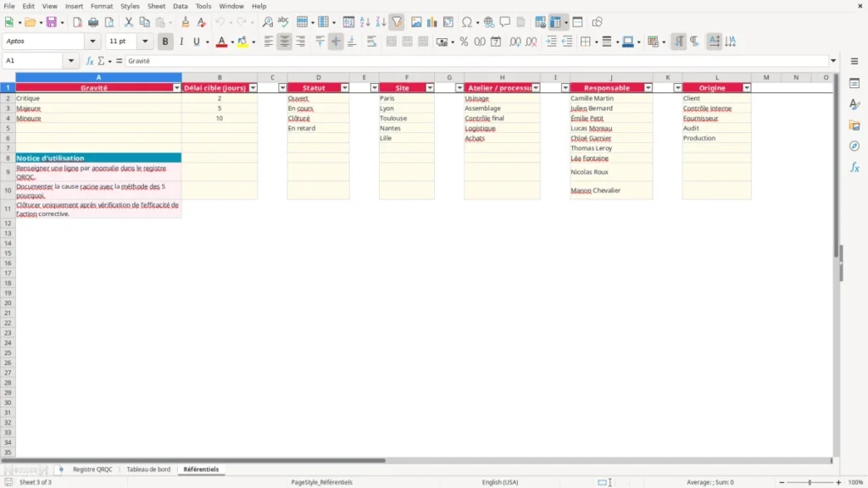Image resolution: width=868 pixels, height=488 pixels.
Task: Open the font color red swatch
Action: click(x=221, y=42)
